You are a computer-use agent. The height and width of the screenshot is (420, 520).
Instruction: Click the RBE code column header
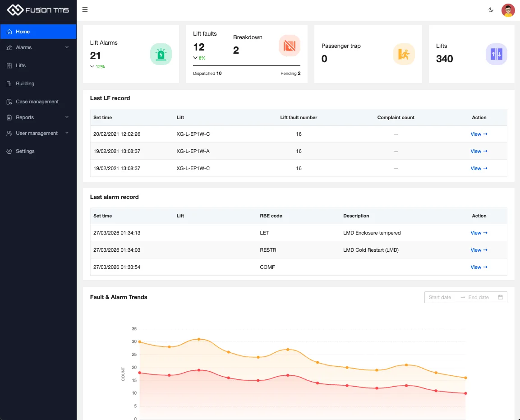(x=271, y=216)
